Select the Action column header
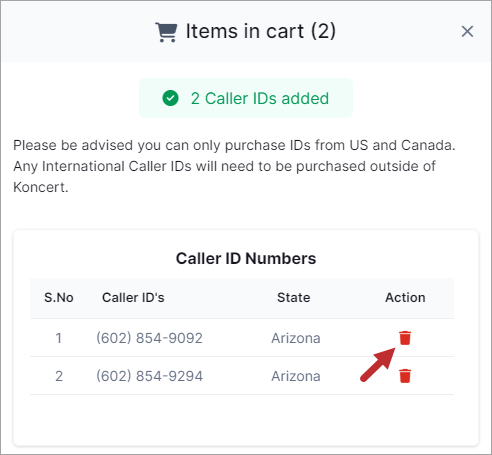The image size is (492, 455). click(405, 298)
